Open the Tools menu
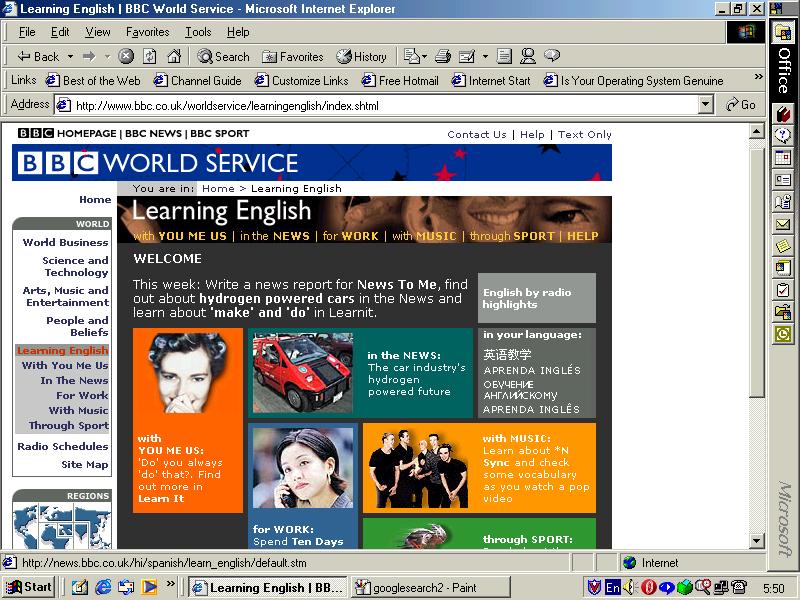800x600 pixels. tap(198, 32)
